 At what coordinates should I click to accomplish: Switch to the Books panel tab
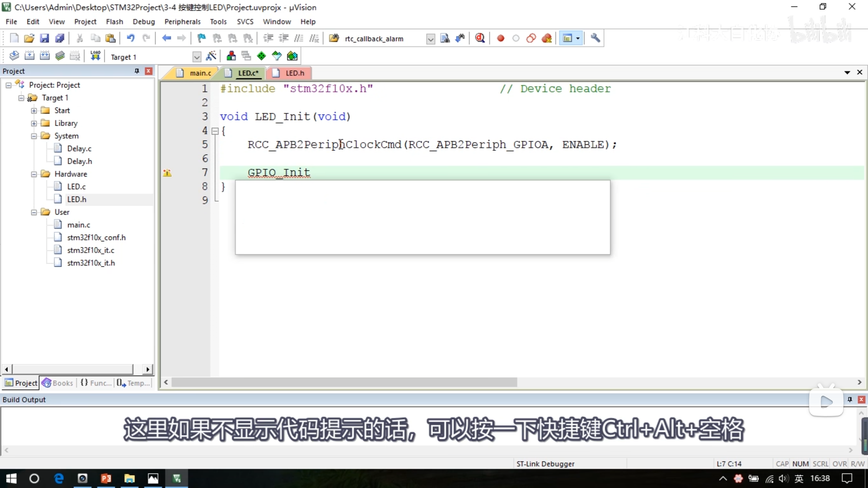[58, 383]
